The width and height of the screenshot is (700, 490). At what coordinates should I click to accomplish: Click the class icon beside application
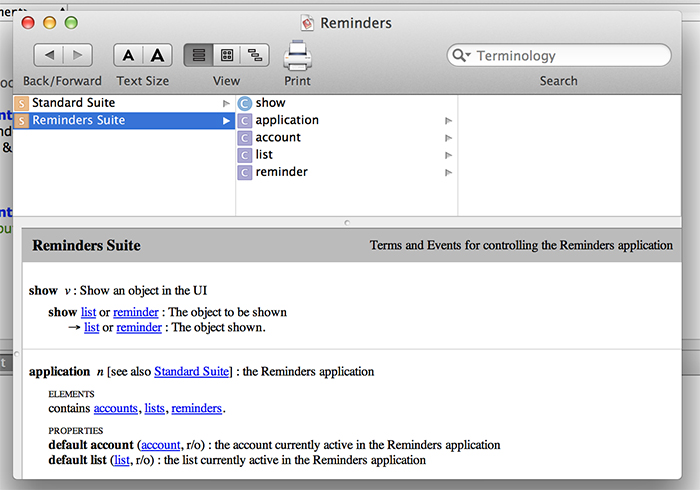[245, 120]
